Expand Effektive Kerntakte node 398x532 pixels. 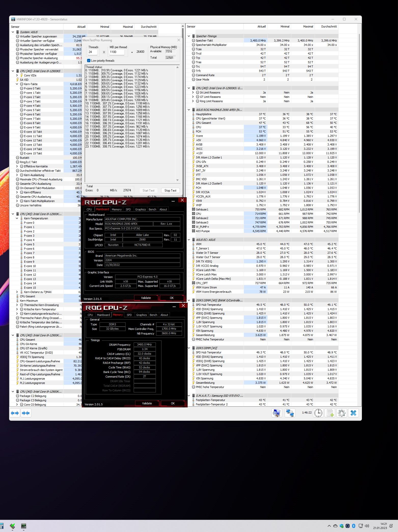17,166
